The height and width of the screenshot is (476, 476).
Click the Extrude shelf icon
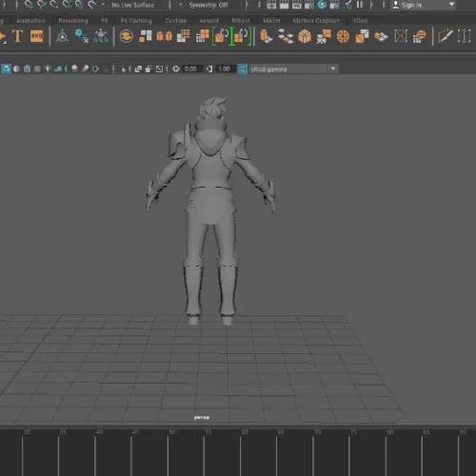pos(266,36)
